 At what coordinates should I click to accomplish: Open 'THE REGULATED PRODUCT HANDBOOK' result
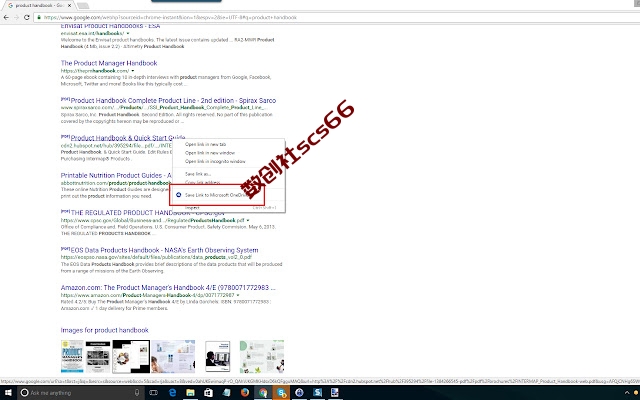(x=147, y=213)
